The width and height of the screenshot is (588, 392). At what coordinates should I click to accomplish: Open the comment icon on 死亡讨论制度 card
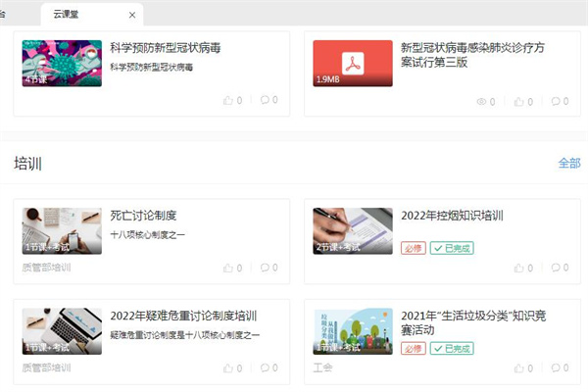pos(265,268)
